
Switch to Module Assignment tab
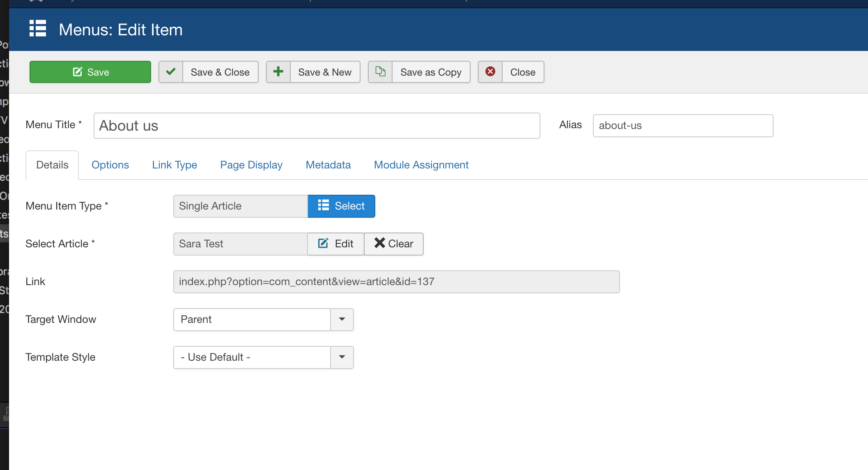[x=421, y=165]
